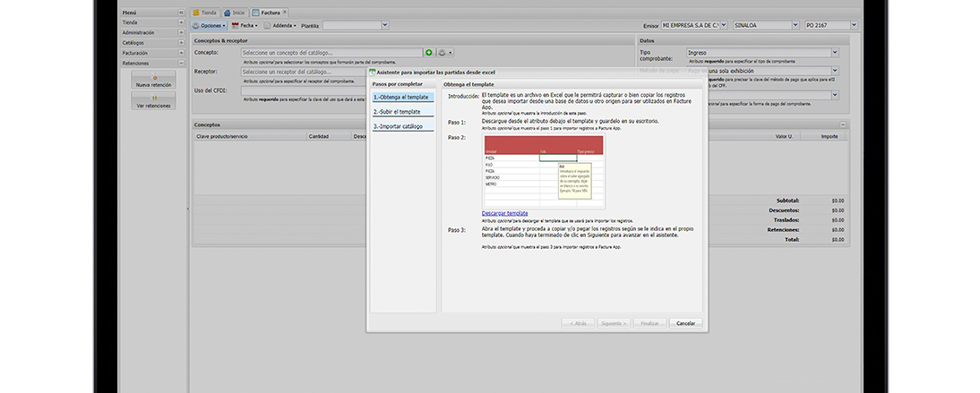Open the Emisor company dropdown

pos(726,26)
